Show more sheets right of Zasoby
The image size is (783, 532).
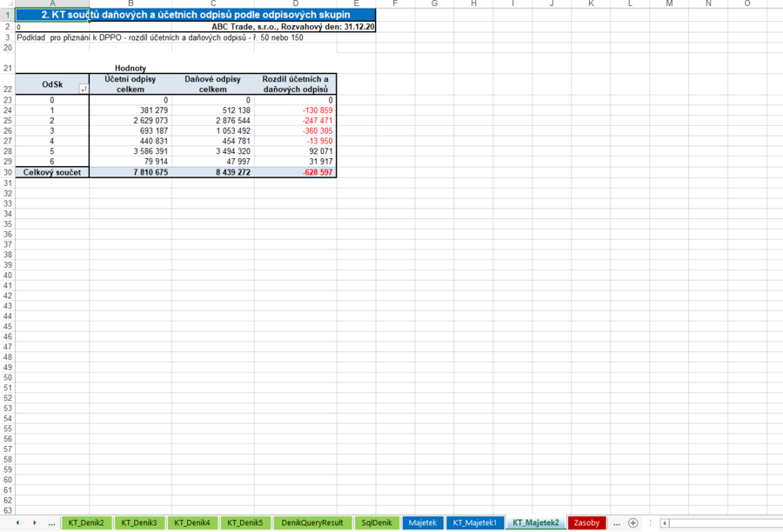(616, 522)
